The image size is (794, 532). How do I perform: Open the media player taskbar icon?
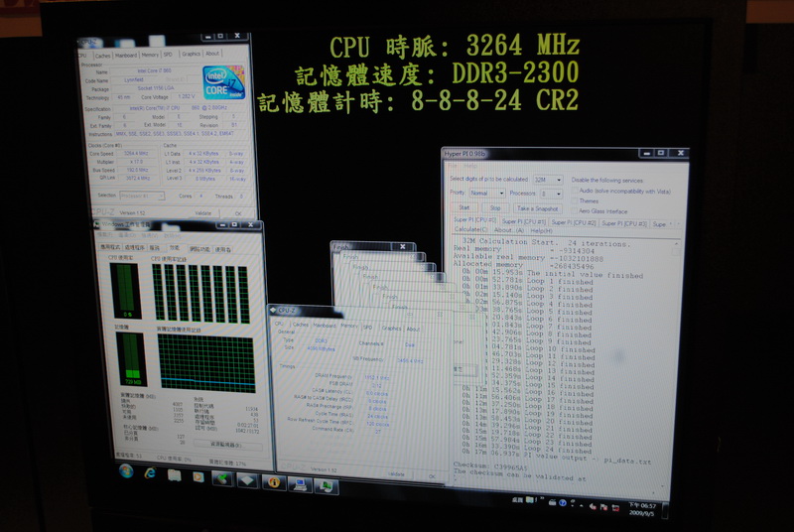pos(198,476)
